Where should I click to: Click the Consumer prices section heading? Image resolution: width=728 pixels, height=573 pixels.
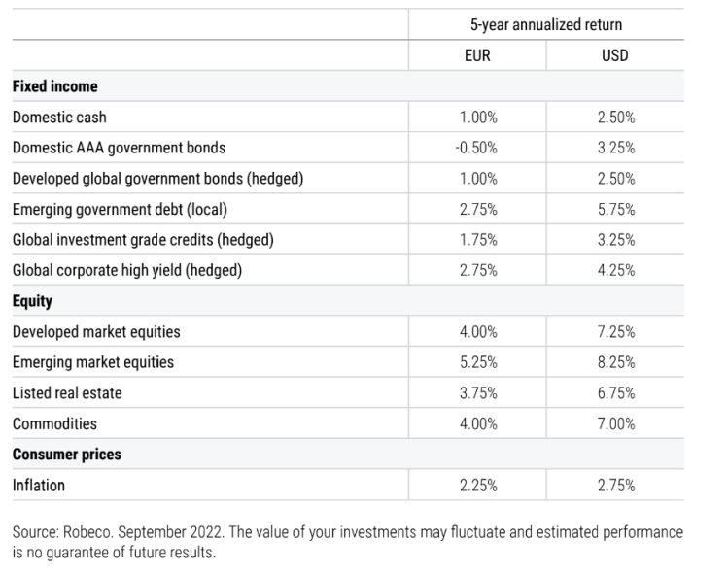click(x=66, y=455)
